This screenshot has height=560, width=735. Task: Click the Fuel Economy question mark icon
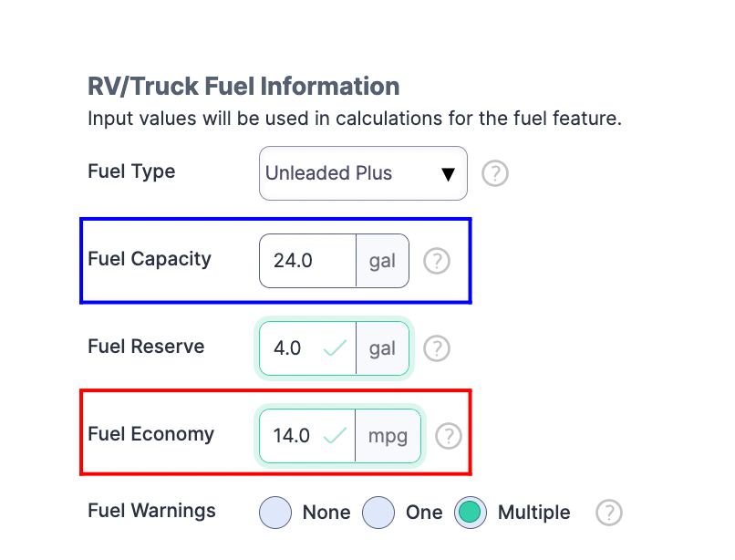[x=449, y=436]
